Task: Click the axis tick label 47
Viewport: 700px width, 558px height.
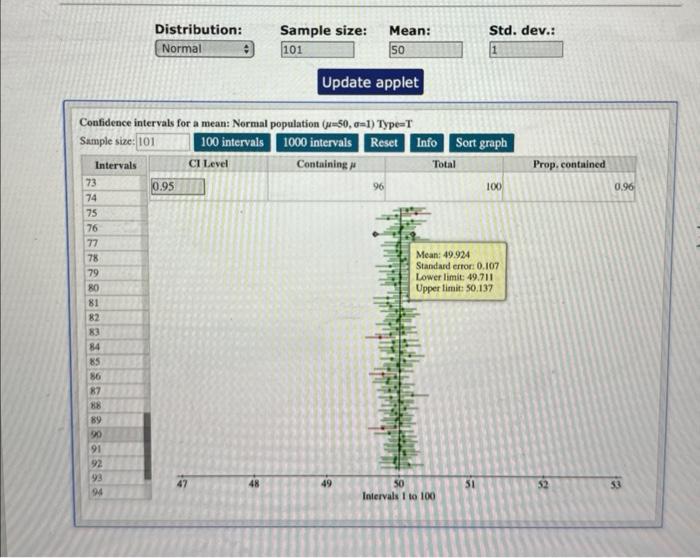Action: tap(182, 484)
